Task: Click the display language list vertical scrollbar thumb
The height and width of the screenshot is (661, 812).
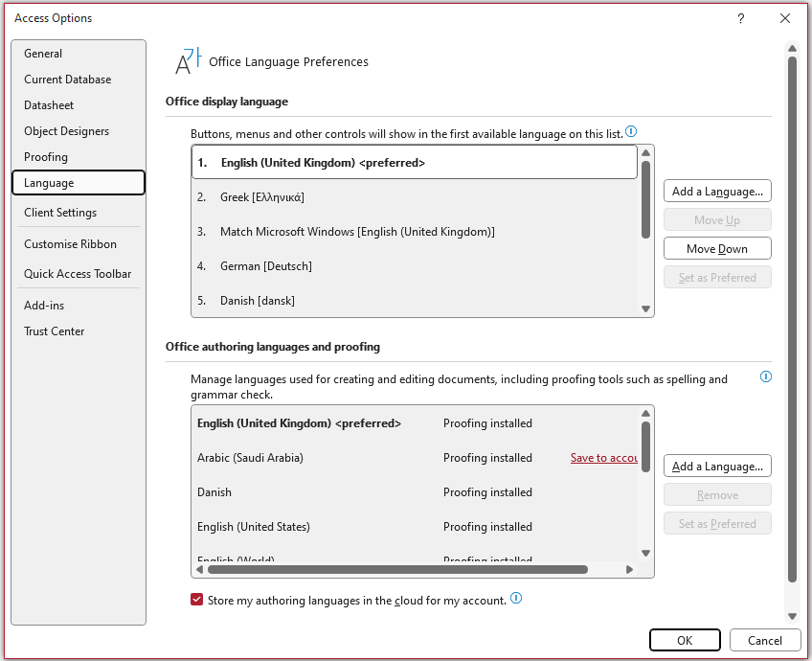Action: pos(645,199)
